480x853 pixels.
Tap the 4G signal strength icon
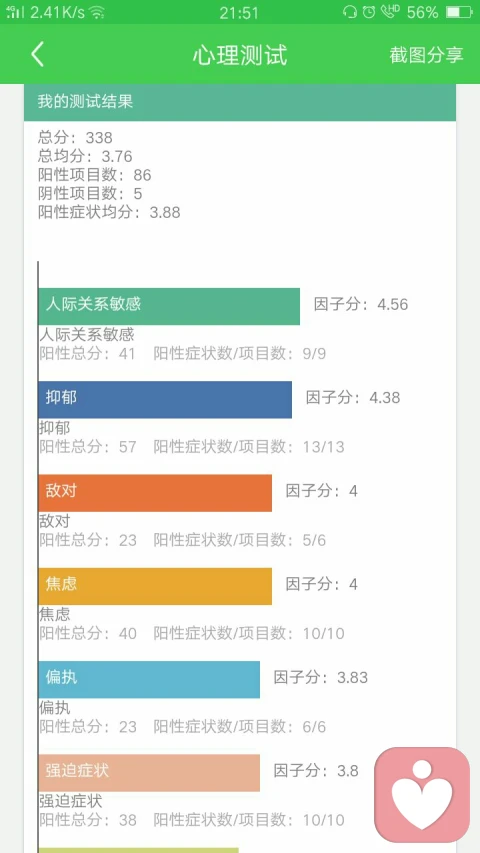(x=15, y=12)
